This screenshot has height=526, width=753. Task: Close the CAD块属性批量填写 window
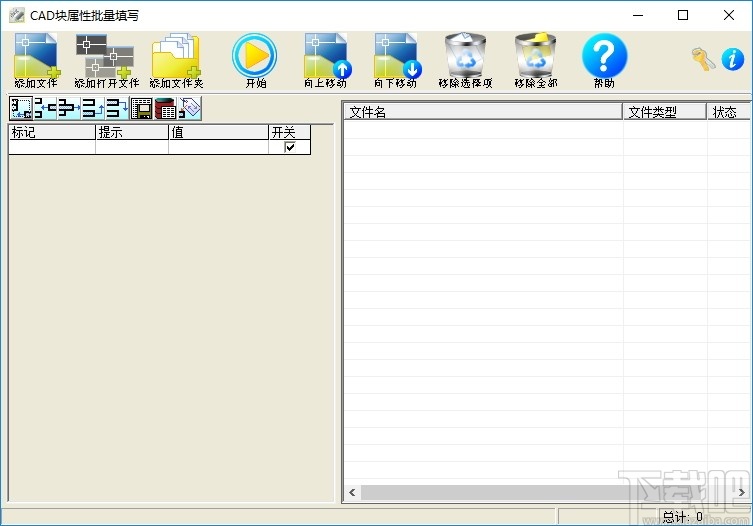[x=729, y=15]
